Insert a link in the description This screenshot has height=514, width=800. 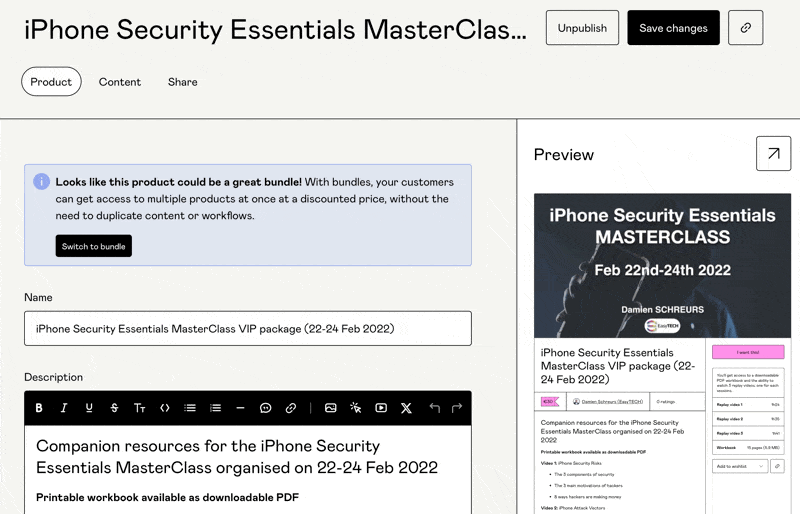[x=291, y=408]
